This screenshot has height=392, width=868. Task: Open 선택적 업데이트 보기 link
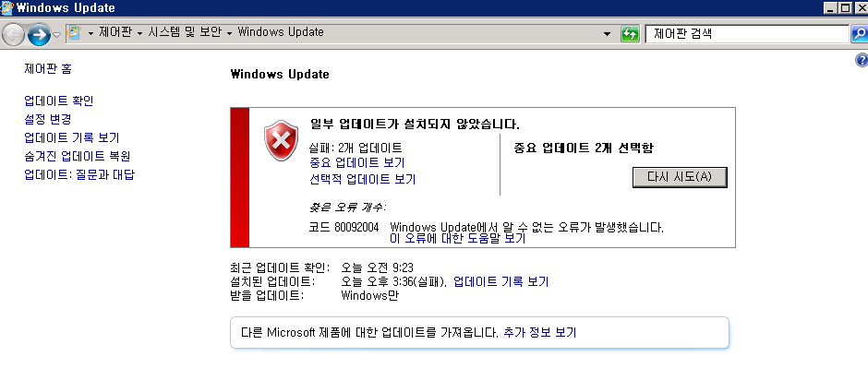362,179
